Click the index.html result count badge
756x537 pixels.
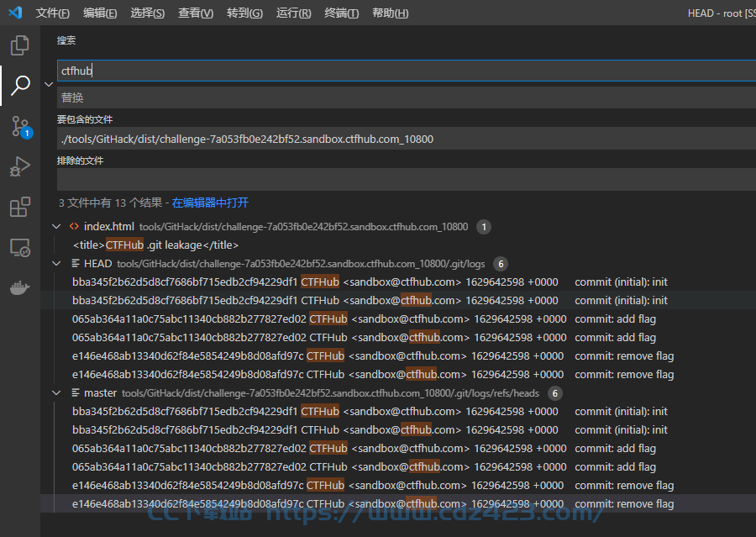(484, 227)
